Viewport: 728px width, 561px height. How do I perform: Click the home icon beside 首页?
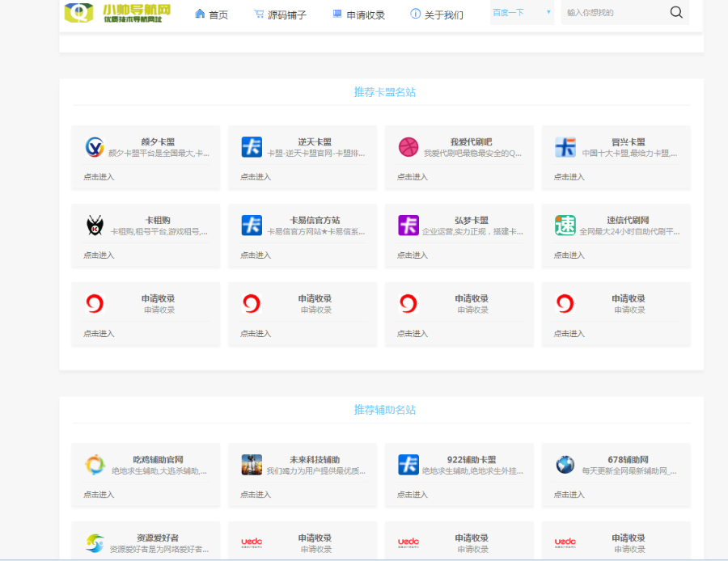tap(200, 14)
